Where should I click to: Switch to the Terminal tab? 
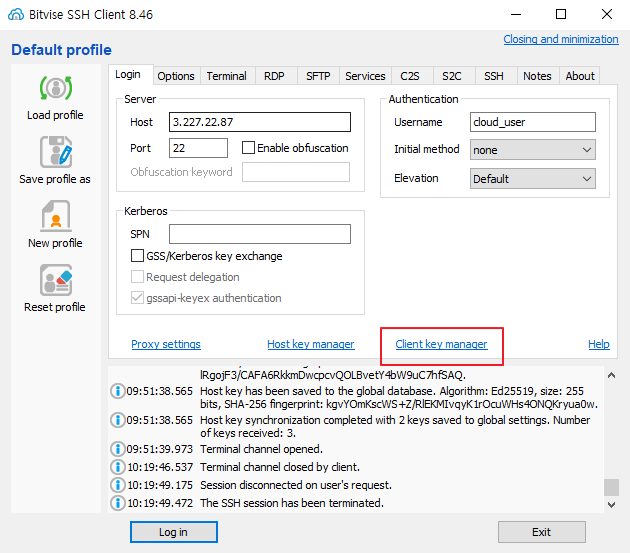pyautogui.click(x=227, y=76)
